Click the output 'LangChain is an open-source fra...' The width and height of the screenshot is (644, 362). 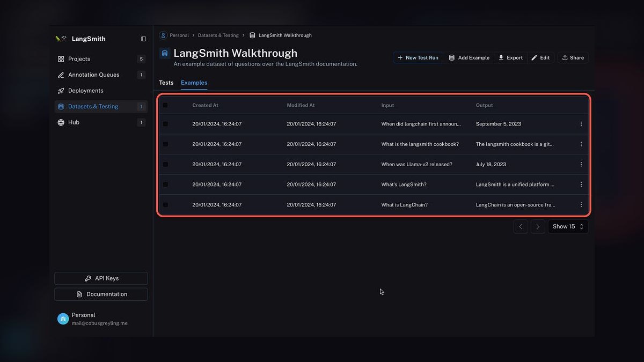pos(516,205)
